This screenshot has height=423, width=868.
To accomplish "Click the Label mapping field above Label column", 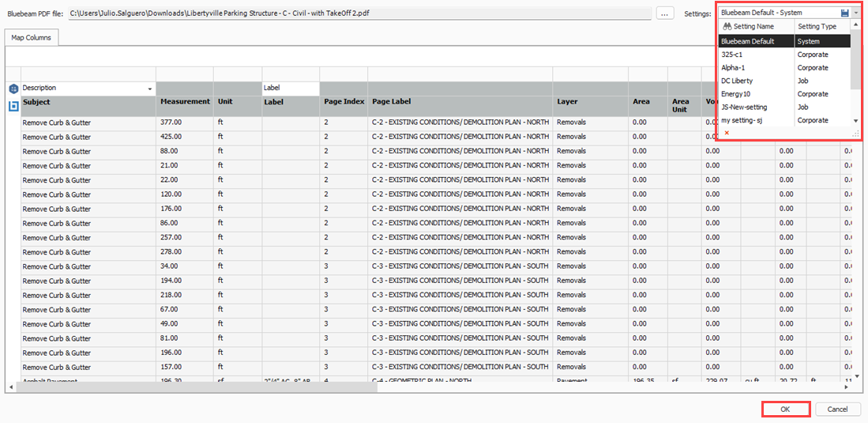I will click(x=290, y=89).
